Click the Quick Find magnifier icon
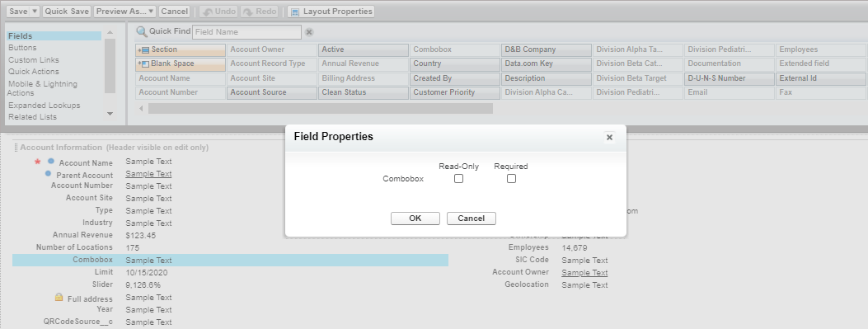The image size is (868, 329). tap(143, 31)
